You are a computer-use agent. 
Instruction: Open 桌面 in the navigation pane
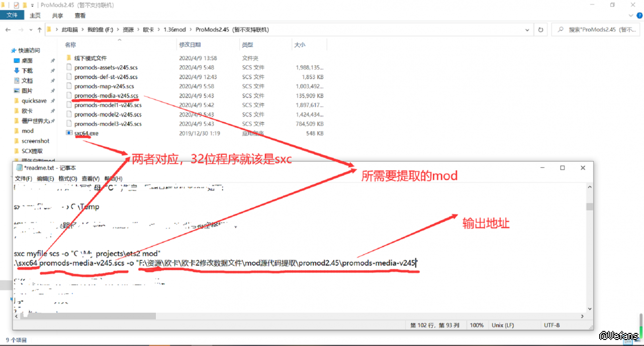pyautogui.click(x=27, y=60)
